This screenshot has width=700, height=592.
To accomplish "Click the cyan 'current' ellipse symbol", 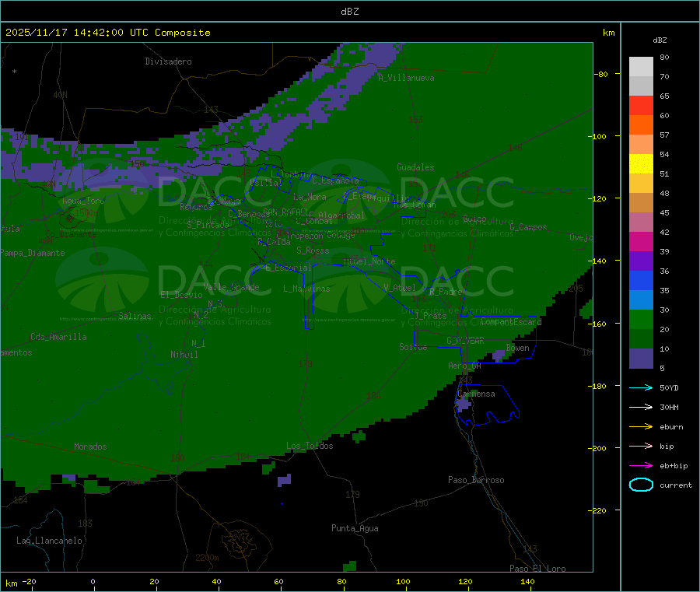I will point(641,485).
